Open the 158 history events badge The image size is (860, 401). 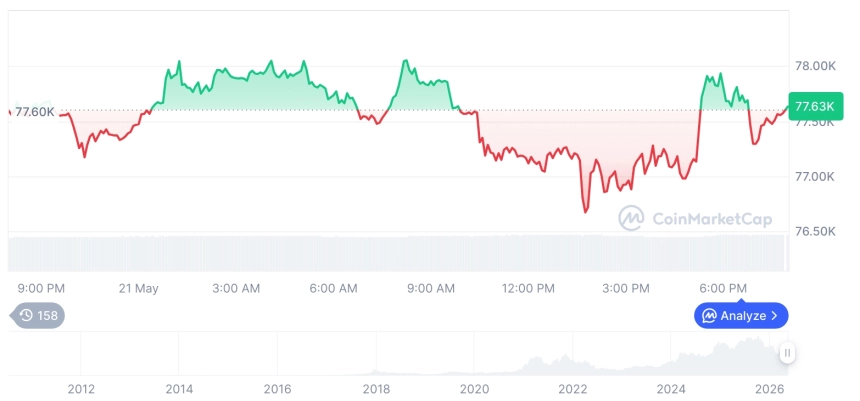(x=37, y=315)
